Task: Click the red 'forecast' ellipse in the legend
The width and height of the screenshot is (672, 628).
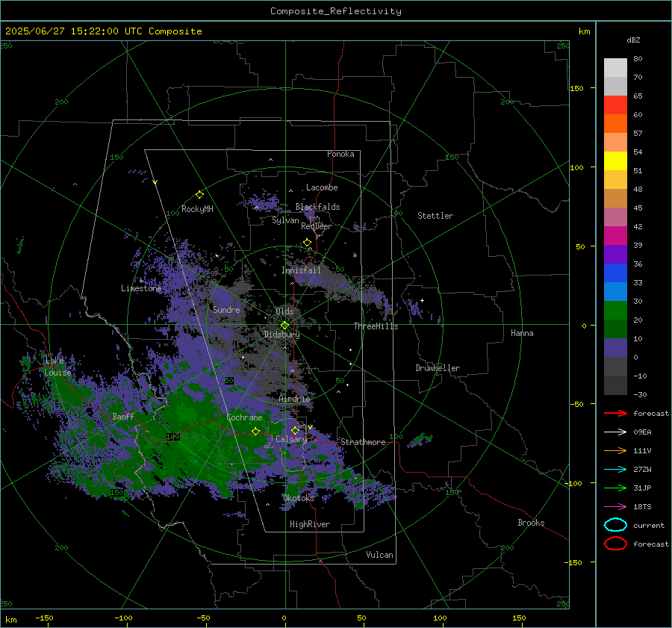Action: 615,544
